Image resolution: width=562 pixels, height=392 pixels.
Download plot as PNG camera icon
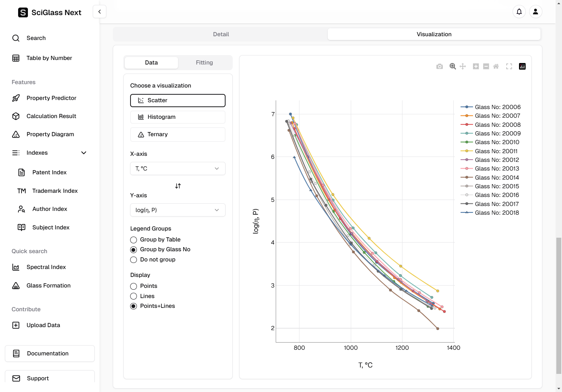(439, 66)
